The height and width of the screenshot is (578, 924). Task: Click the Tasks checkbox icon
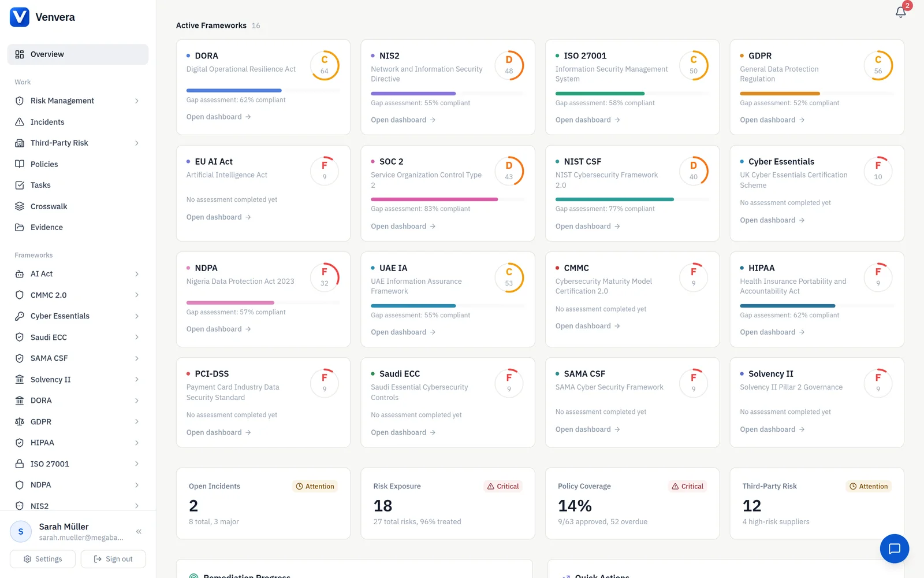[20, 185]
